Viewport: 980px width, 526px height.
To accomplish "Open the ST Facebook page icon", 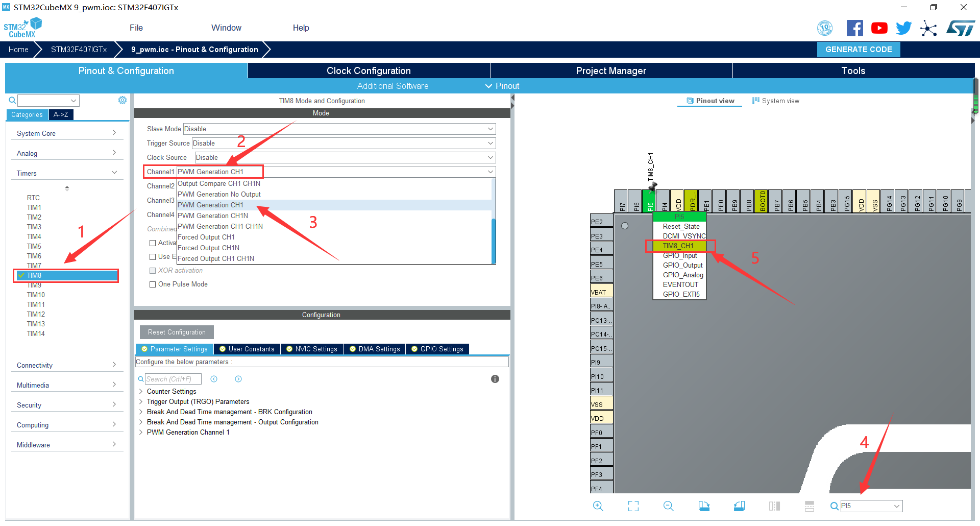I will coord(854,28).
